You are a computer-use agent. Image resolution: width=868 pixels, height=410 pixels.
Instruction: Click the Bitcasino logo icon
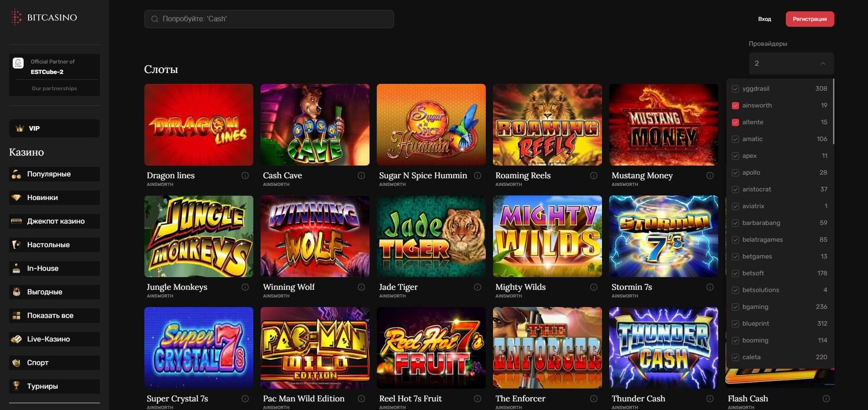point(17,17)
